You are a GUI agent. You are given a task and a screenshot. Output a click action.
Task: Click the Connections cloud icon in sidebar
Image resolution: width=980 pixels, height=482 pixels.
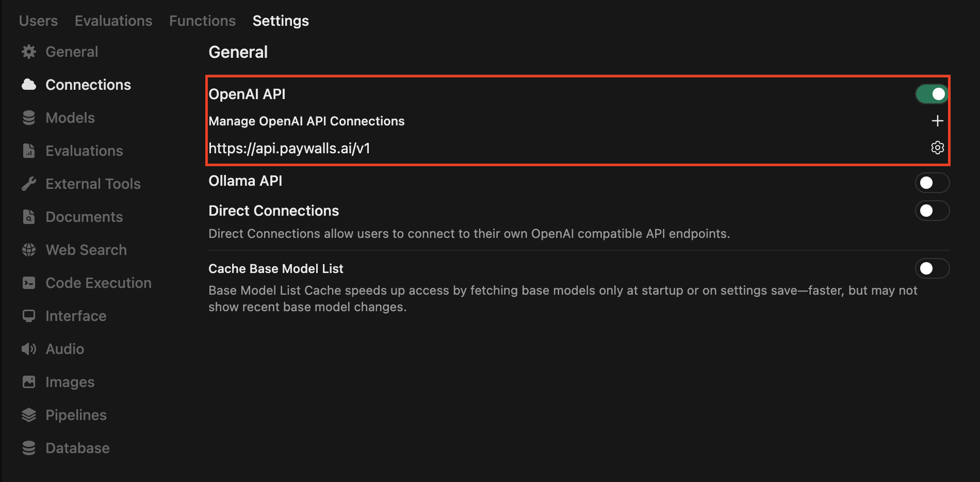tap(28, 84)
